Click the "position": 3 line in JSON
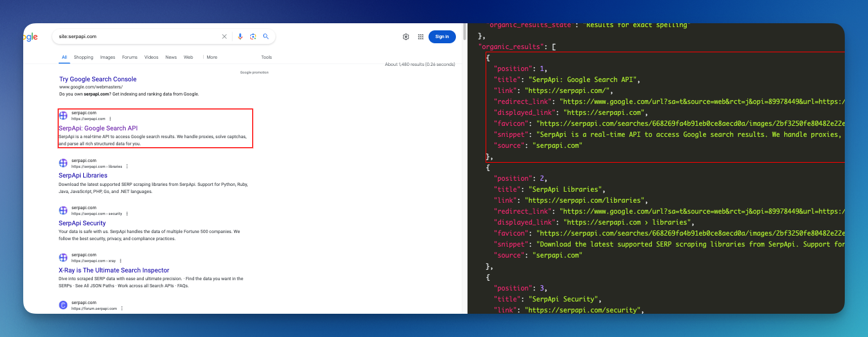This screenshot has height=337, width=868. (520, 289)
